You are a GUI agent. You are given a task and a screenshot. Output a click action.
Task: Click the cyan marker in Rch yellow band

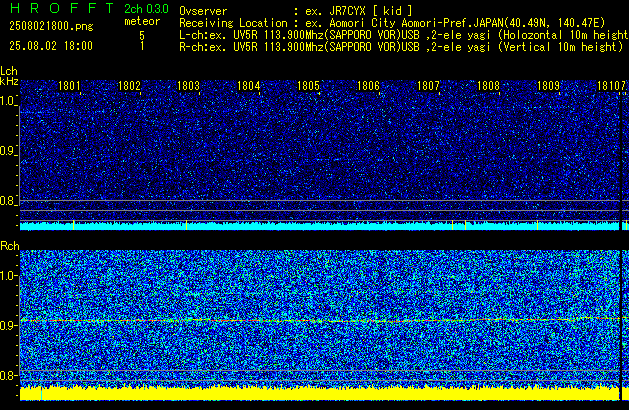coord(41,394)
